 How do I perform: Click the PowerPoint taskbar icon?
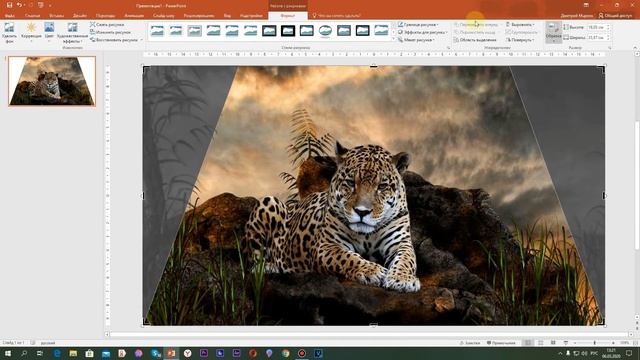coord(171,353)
